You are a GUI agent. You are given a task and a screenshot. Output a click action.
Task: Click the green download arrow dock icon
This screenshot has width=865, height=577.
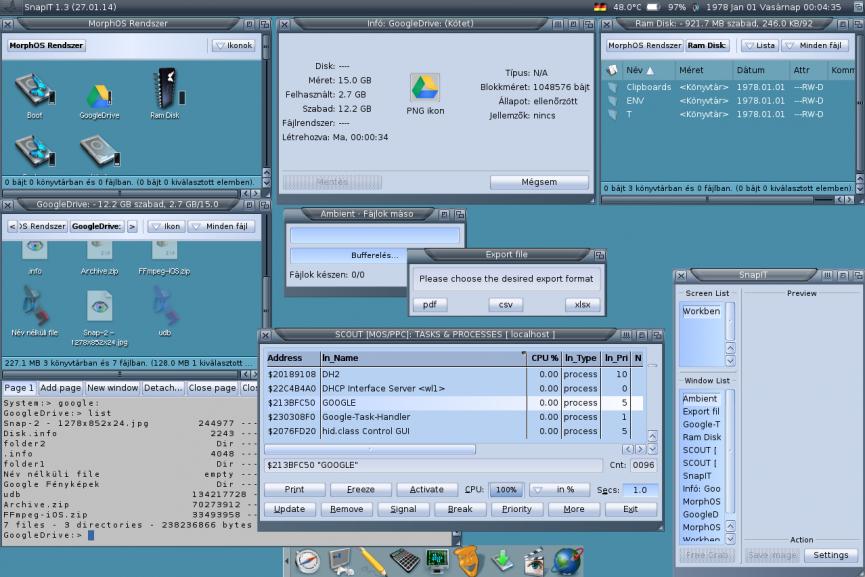click(501, 561)
